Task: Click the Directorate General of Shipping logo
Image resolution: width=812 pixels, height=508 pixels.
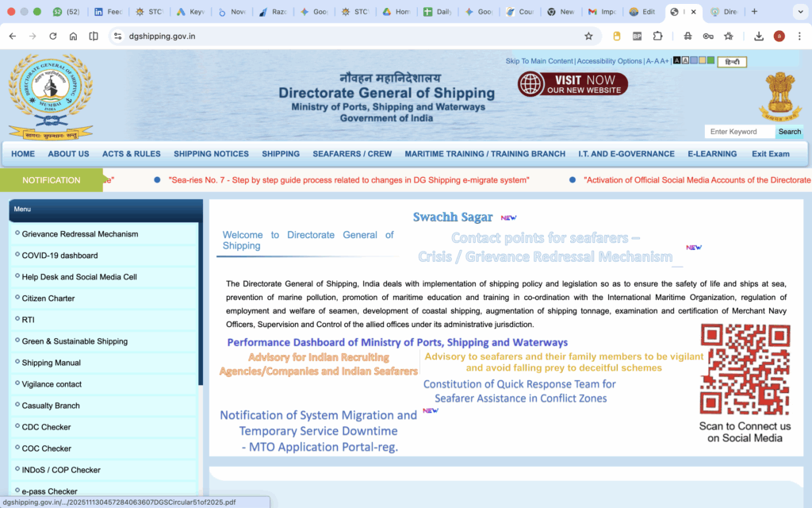Action: [x=51, y=94]
